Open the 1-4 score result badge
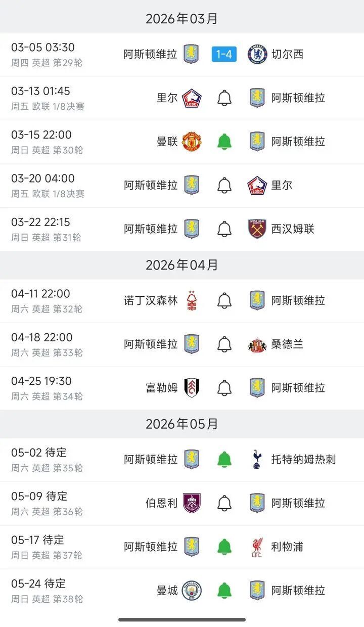 tap(224, 55)
